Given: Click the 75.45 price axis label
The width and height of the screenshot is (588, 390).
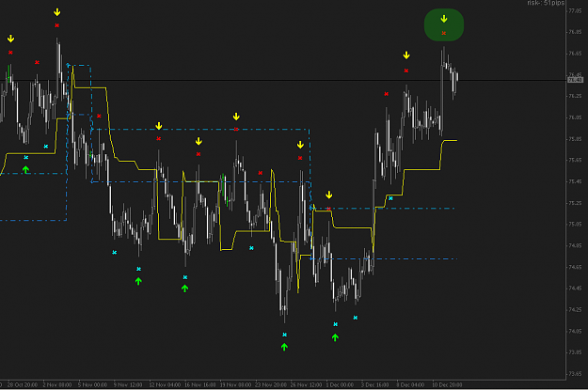Looking at the screenshot, I should coord(575,181).
